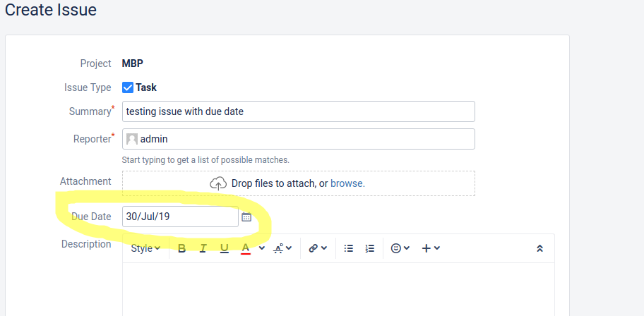Open the Due Date calendar picker icon
This screenshot has width=644, height=316.
pos(246,217)
